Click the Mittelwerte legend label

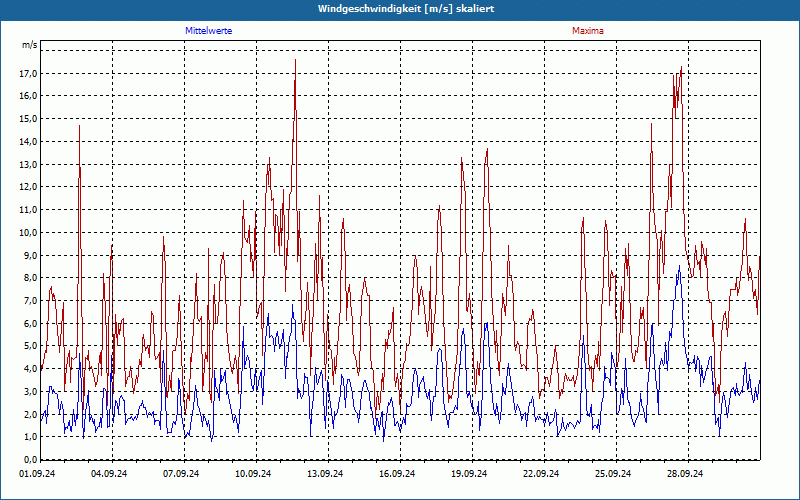click(x=209, y=31)
